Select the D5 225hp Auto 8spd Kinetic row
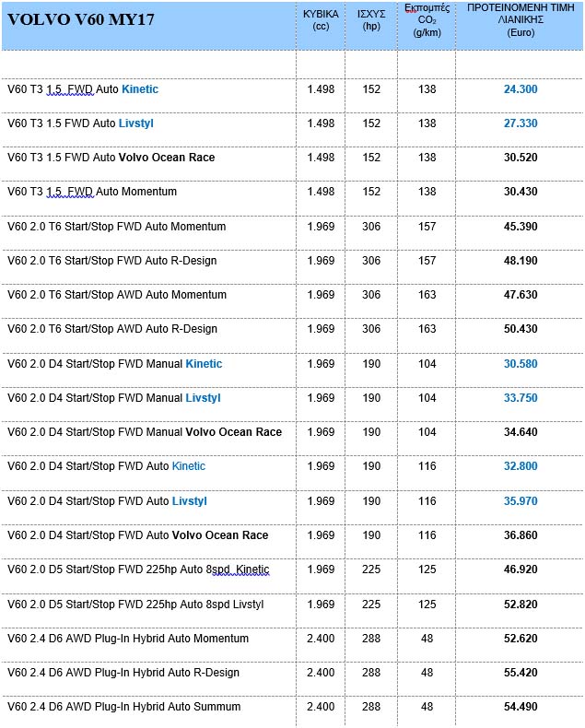The image size is (585, 728). point(138,569)
